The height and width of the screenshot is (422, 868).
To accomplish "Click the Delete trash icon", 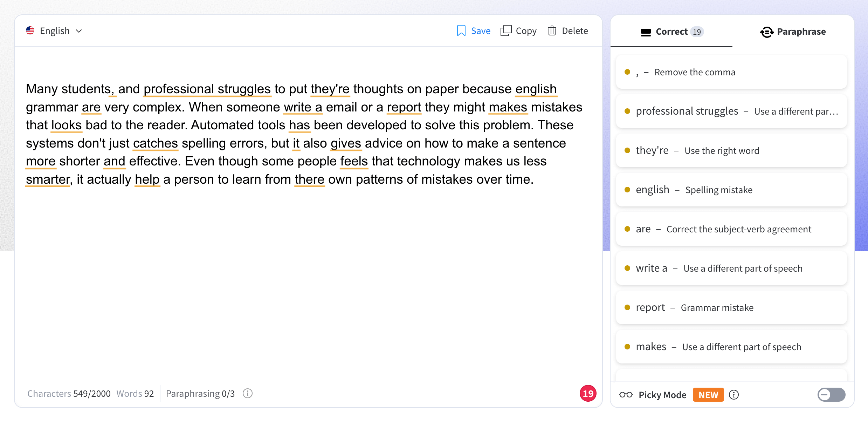I will [552, 31].
